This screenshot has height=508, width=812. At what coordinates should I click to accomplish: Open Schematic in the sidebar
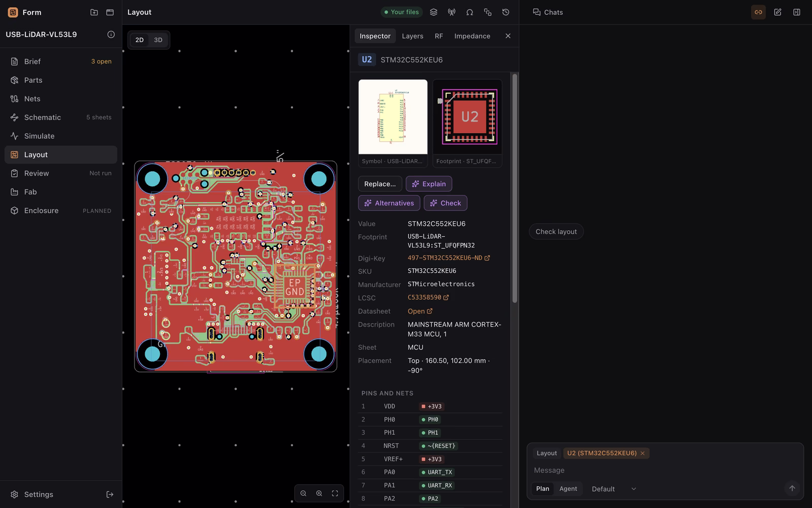(61, 117)
